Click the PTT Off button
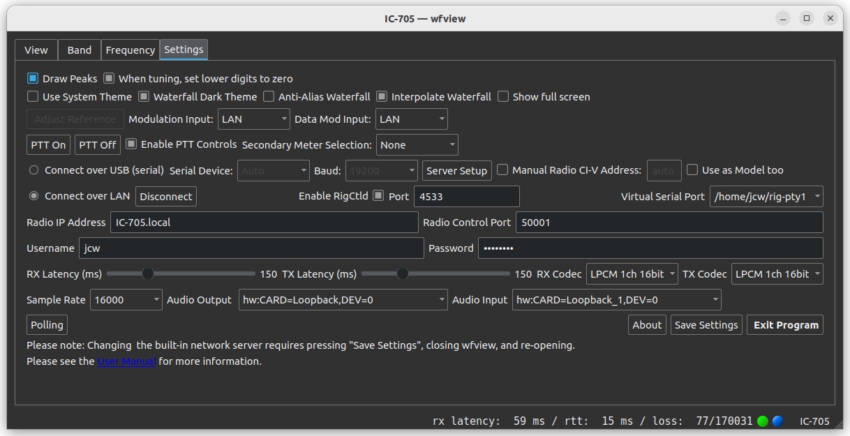This screenshot has width=850, height=436. [x=98, y=145]
